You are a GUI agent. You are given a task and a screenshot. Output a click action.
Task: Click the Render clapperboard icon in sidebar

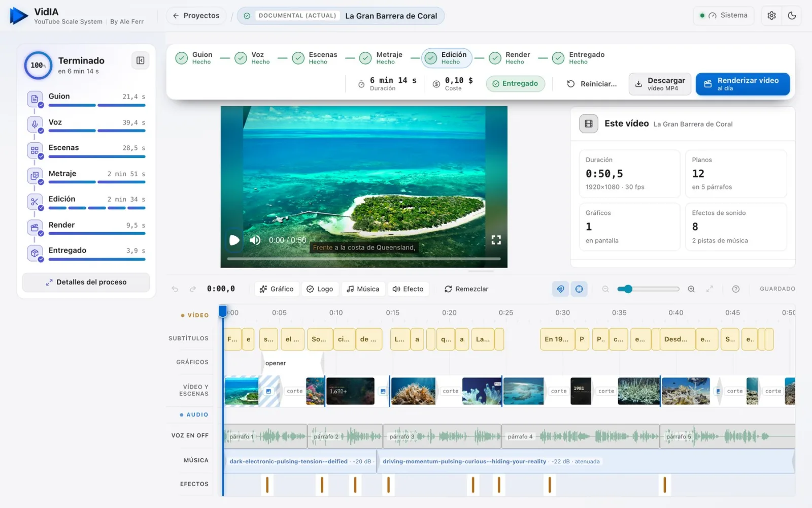35,227
